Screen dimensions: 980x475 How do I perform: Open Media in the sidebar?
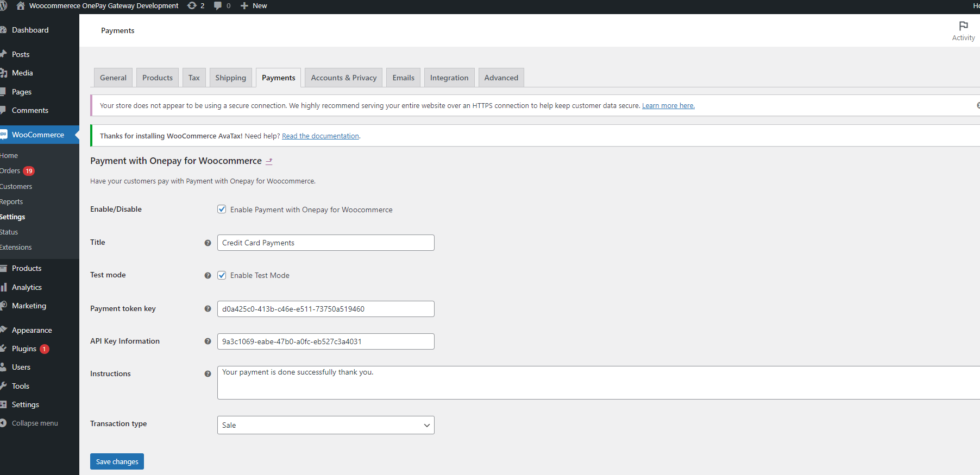pyautogui.click(x=22, y=73)
